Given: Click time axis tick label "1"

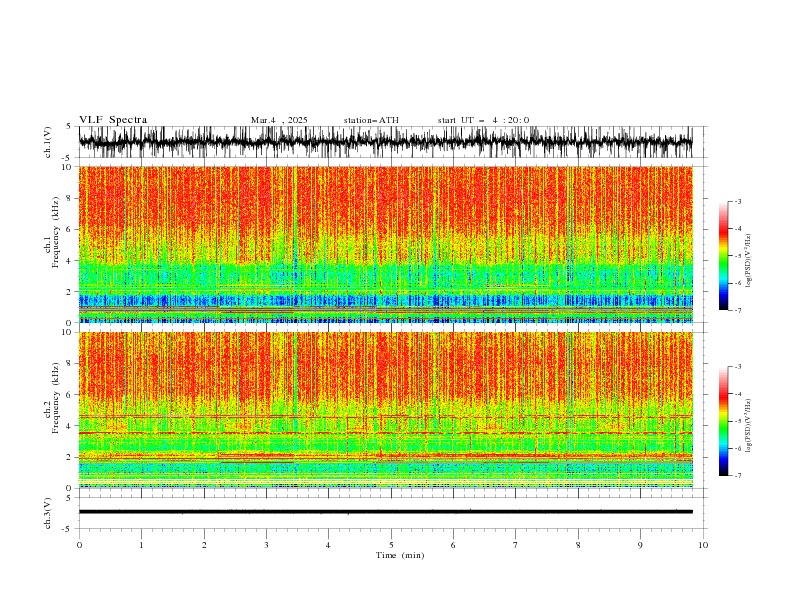Looking at the screenshot, I should click(141, 545).
